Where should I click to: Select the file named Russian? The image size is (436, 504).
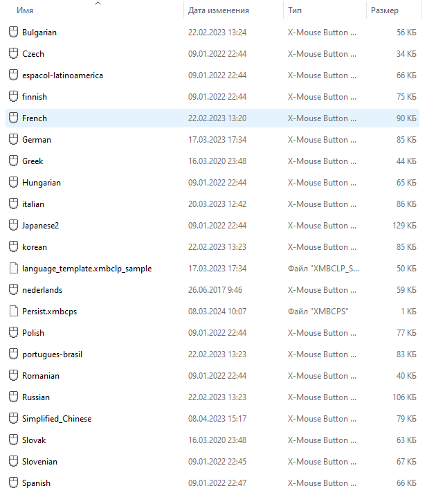point(36,397)
